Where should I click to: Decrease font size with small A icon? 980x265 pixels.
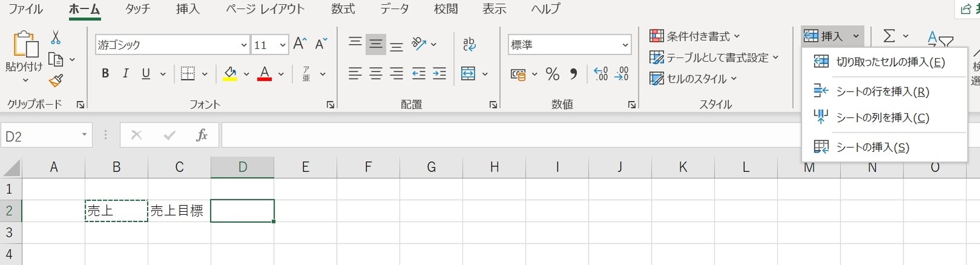322,44
